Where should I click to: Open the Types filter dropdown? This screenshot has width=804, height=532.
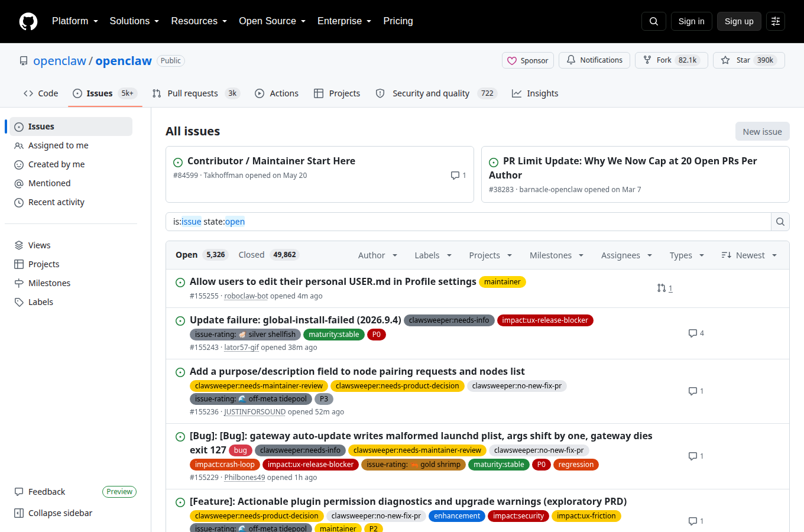pos(687,255)
